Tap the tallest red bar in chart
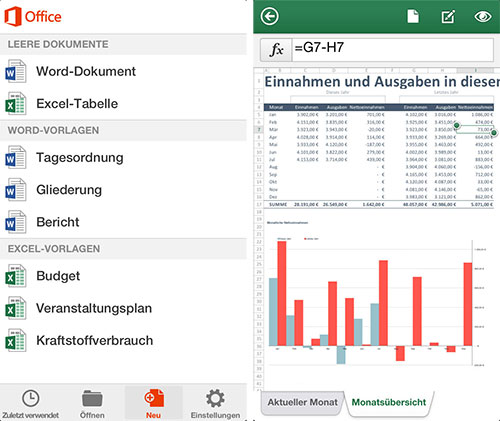The image size is (500, 421). [282, 293]
